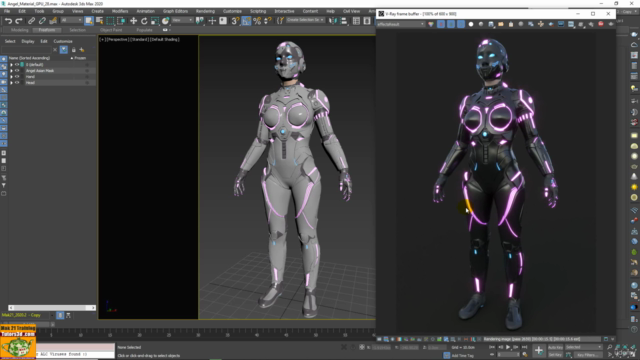Hide the Head layer eye icon
640x360 pixels.
click(17, 83)
